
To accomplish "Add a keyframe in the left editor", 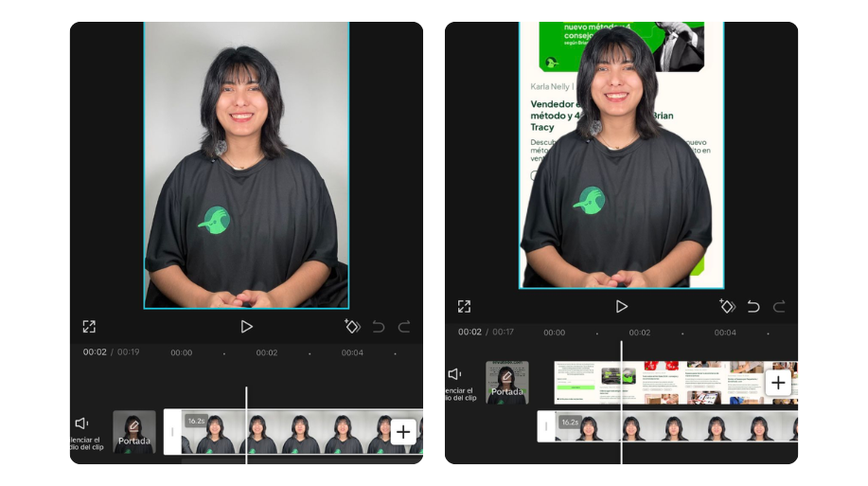I will pos(352,326).
